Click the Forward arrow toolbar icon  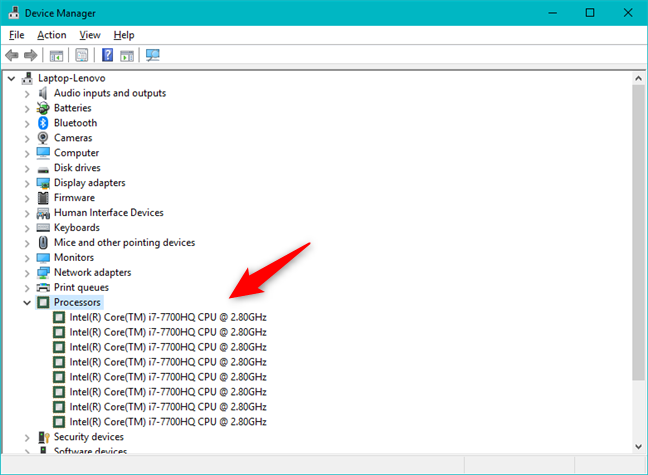click(31, 55)
